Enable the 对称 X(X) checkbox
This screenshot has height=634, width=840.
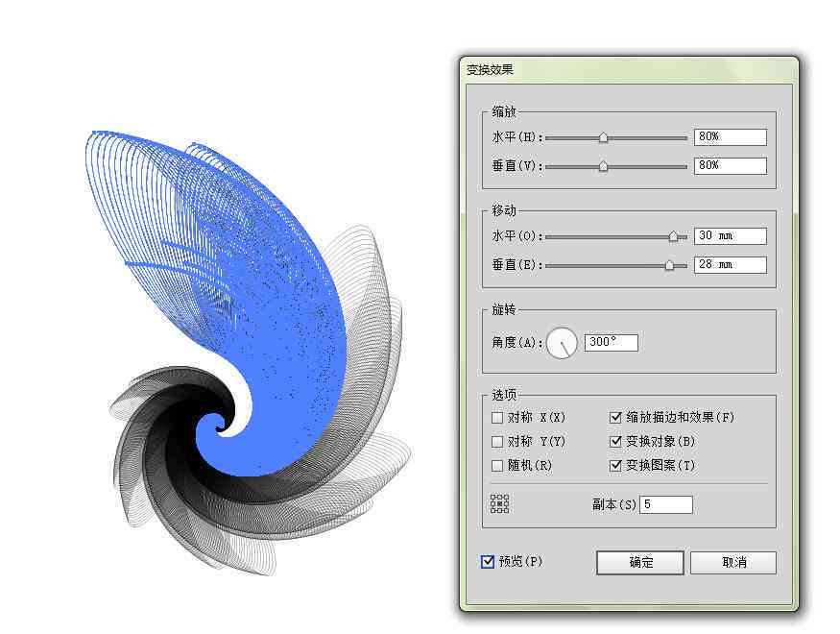tap(497, 418)
